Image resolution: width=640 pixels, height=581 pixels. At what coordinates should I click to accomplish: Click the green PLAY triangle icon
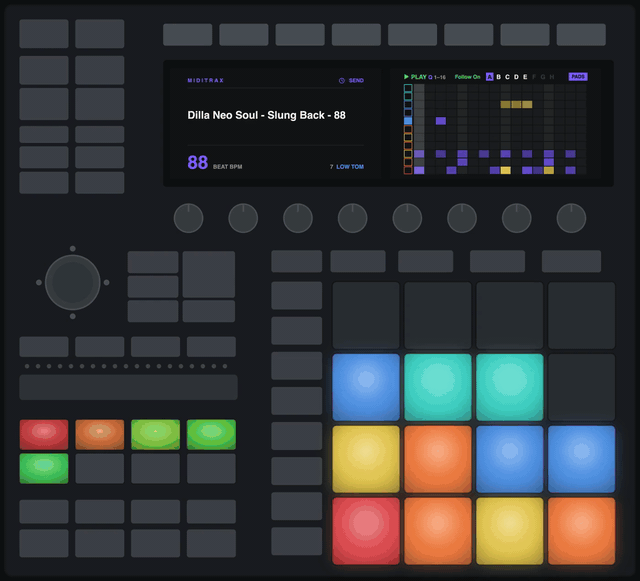pyautogui.click(x=406, y=77)
